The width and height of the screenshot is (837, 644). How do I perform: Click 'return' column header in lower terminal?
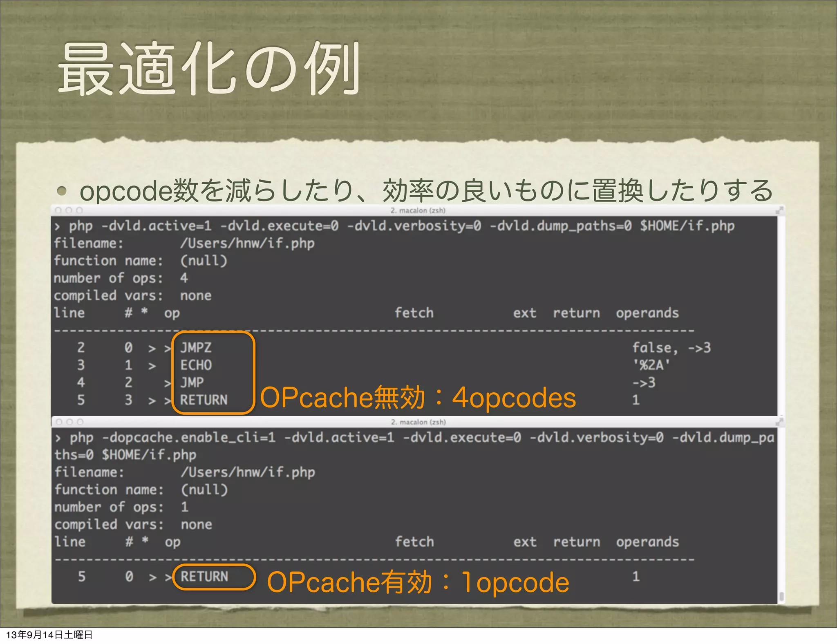click(577, 542)
